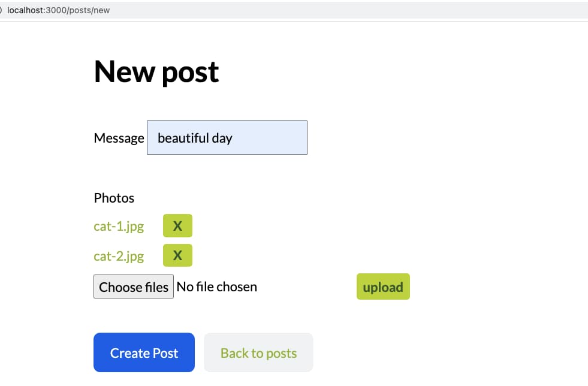Click the Message field label
This screenshot has width=588, height=386.
click(x=119, y=138)
